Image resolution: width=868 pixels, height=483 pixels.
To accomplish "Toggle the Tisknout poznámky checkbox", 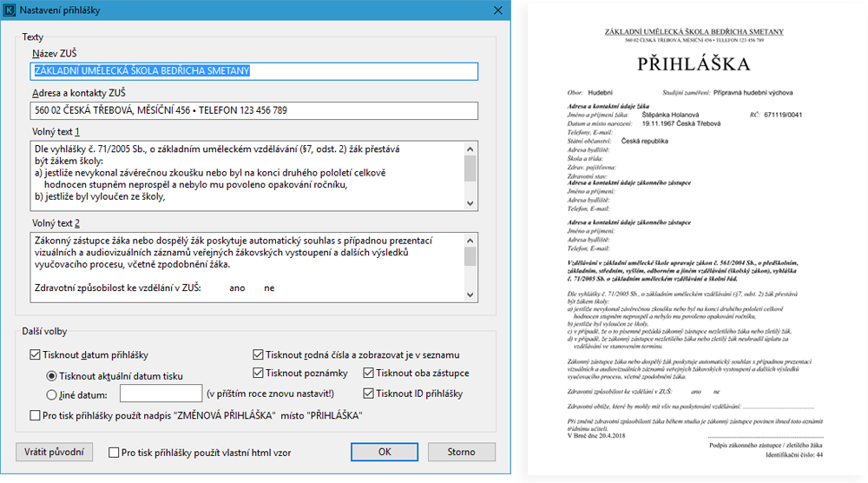I will point(259,374).
